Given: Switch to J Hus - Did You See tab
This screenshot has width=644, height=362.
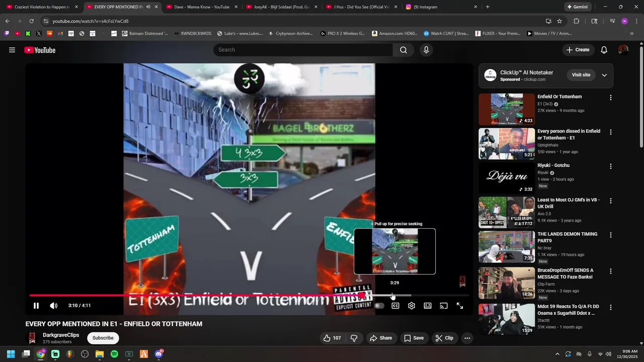Looking at the screenshot, I should pyautogui.click(x=361, y=7).
